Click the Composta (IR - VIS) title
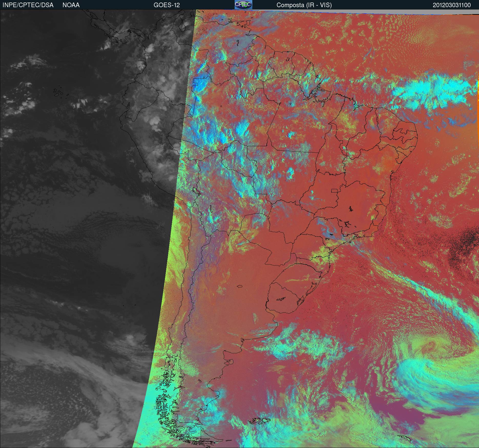 pos(304,5)
